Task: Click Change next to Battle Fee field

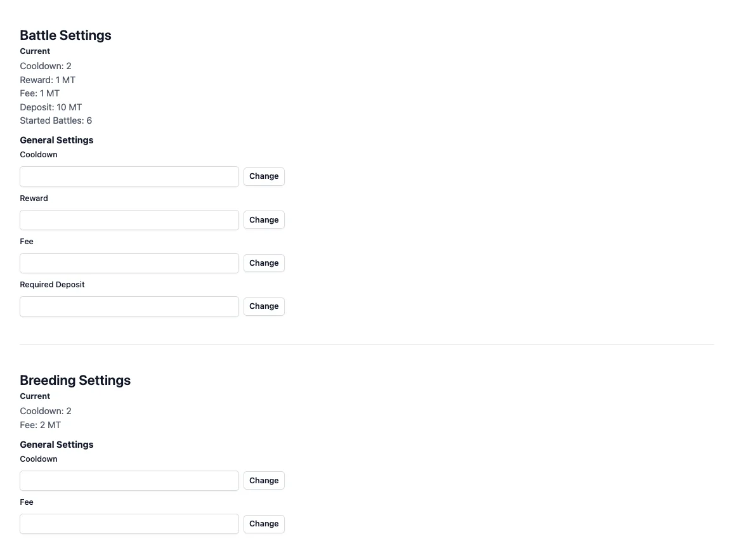Action: (264, 263)
